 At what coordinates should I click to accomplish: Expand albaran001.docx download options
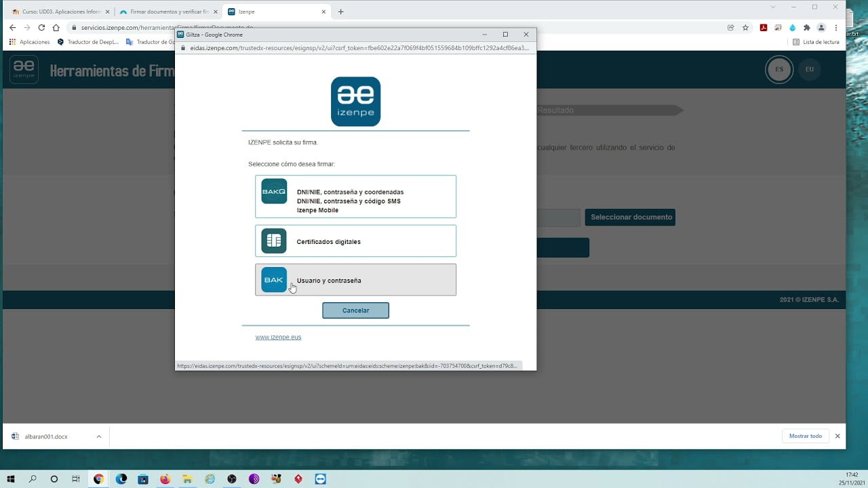click(98, 436)
